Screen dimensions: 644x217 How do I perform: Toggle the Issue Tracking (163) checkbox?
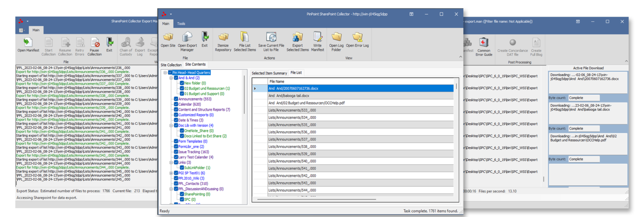pyautogui.click(x=176, y=152)
